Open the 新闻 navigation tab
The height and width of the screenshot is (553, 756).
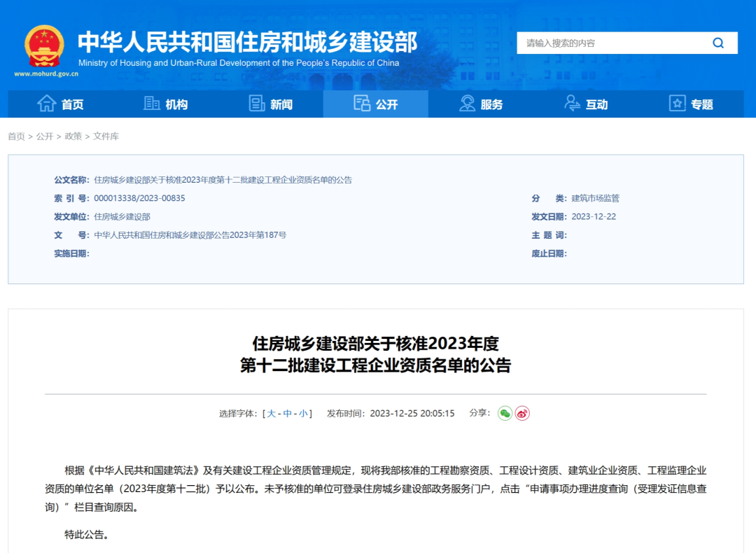pos(271,104)
